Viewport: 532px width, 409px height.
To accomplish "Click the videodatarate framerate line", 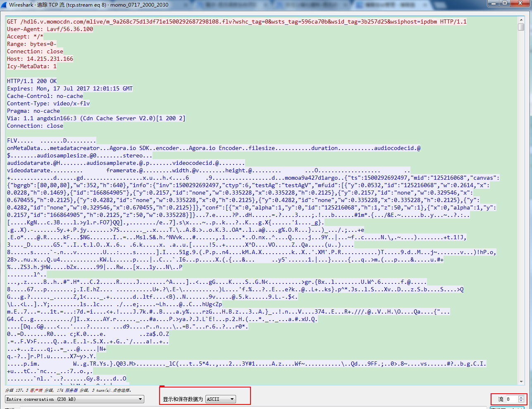I will pyautogui.click(x=209, y=170).
